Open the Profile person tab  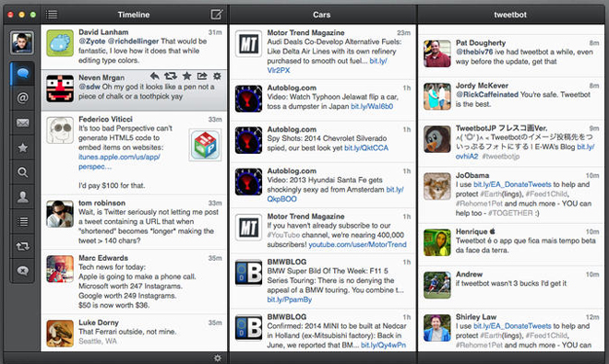pos(22,197)
